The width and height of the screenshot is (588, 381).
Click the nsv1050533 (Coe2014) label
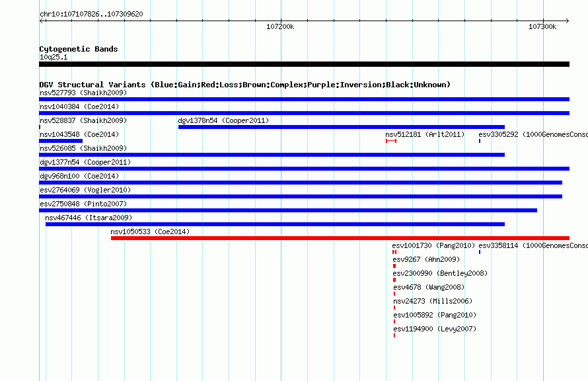(x=150, y=232)
